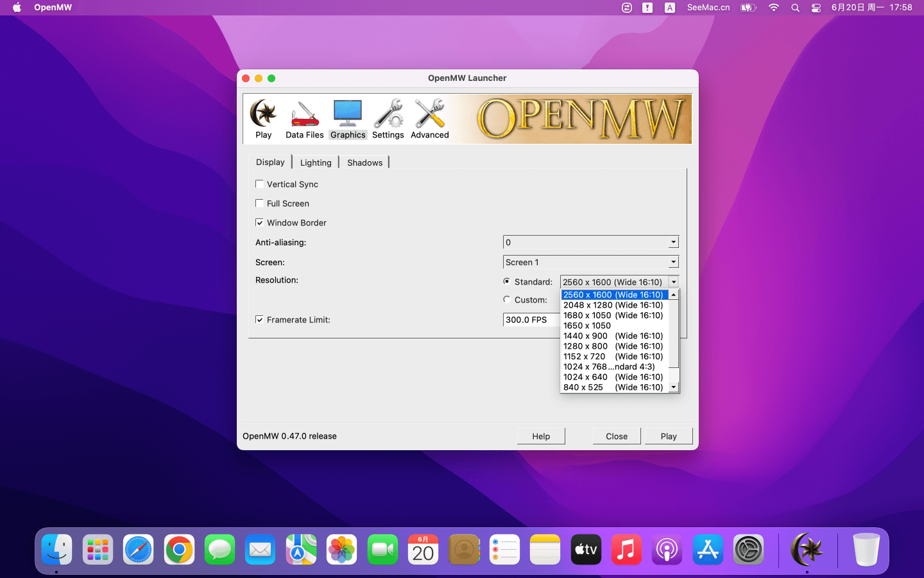Choose 1280 x 800 resolution option

click(615, 346)
